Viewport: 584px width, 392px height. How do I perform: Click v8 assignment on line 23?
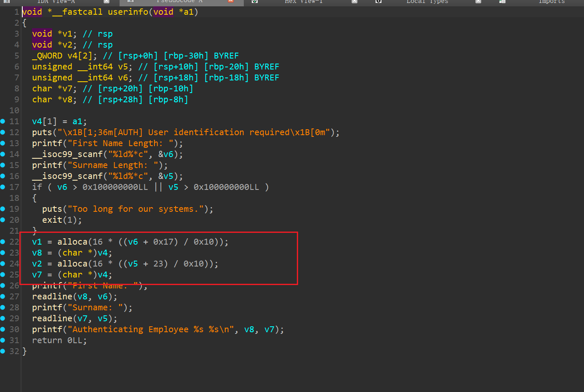(x=72, y=253)
